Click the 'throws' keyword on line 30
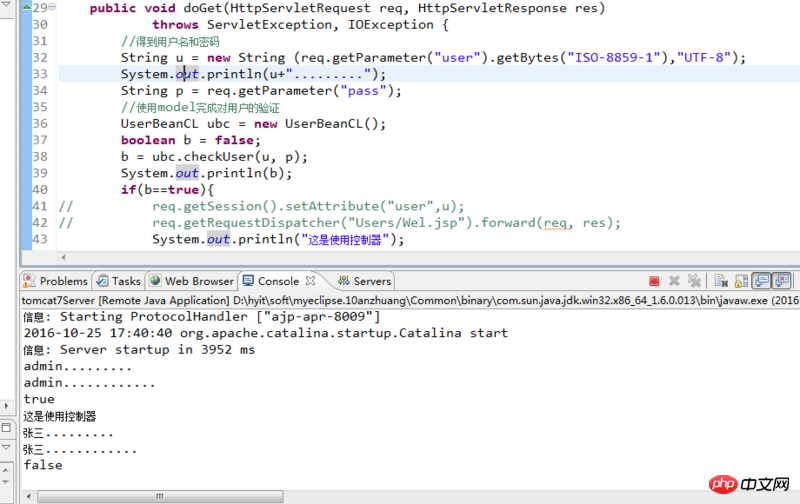 [x=175, y=24]
